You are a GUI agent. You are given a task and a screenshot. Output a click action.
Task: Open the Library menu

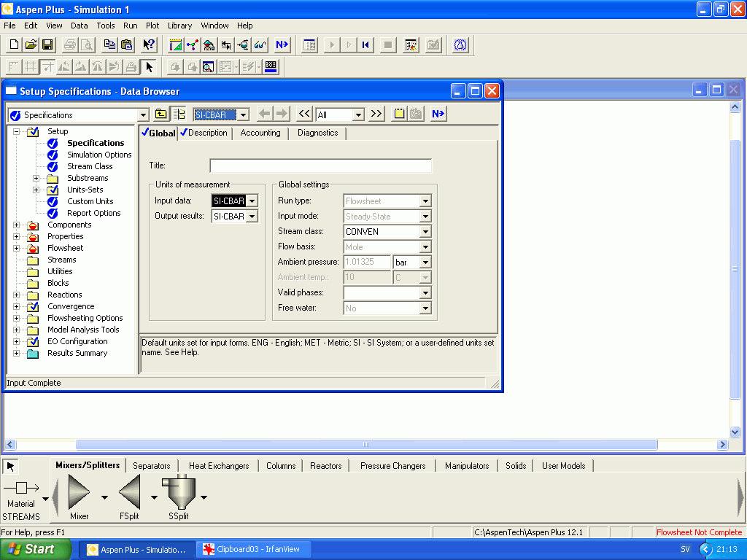[x=179, y=26]
